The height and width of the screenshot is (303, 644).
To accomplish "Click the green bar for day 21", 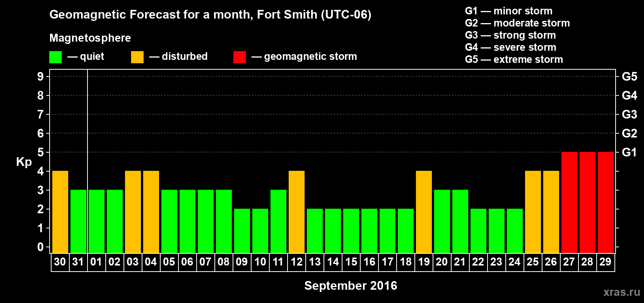I will click(460, 221).
